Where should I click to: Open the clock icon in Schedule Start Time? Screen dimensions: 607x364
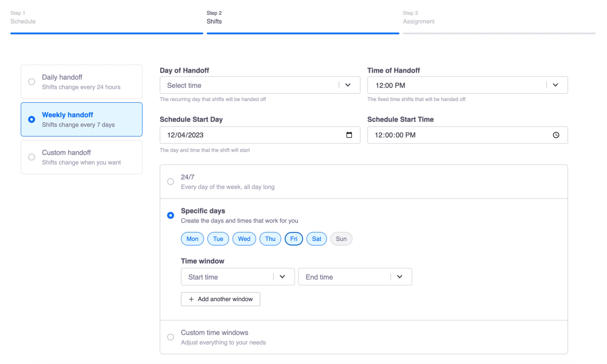click(556, 135)
